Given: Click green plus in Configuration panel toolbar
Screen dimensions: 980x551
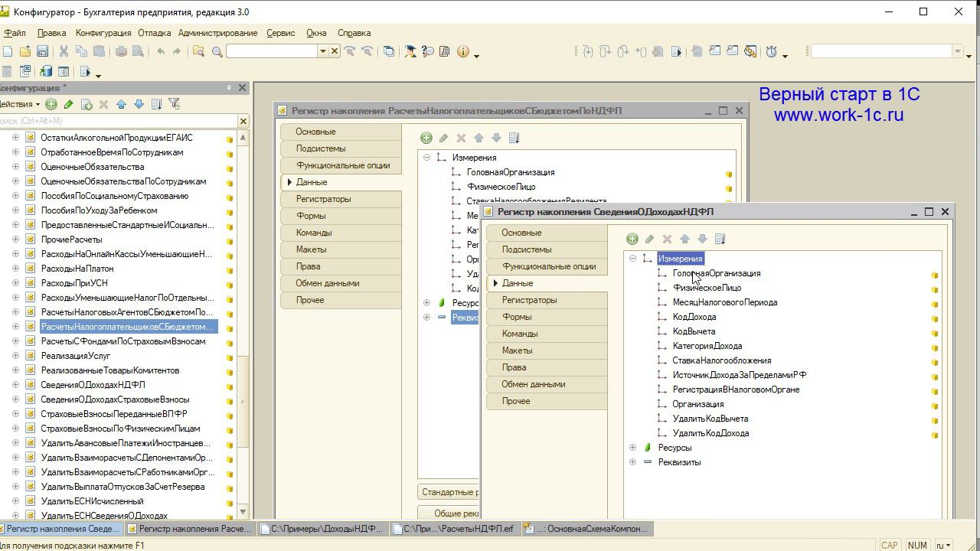Looking at the screenshot, I should pyautogui.click(x=51, y=104).
